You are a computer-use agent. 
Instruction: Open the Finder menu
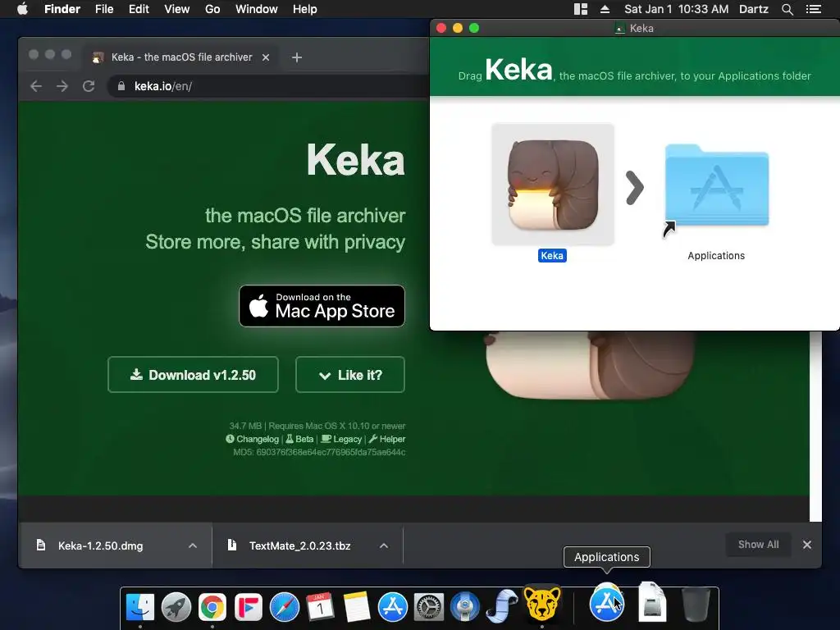[x=62, y=9]
